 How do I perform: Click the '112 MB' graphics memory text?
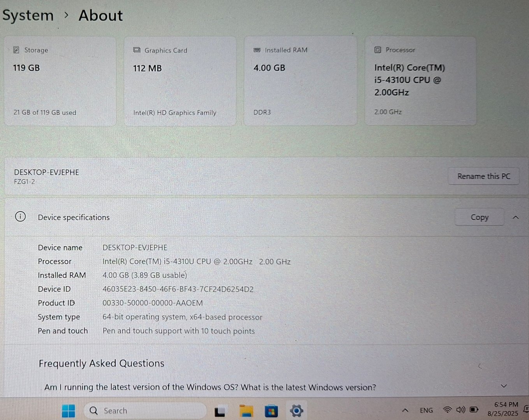pos(148,68)
